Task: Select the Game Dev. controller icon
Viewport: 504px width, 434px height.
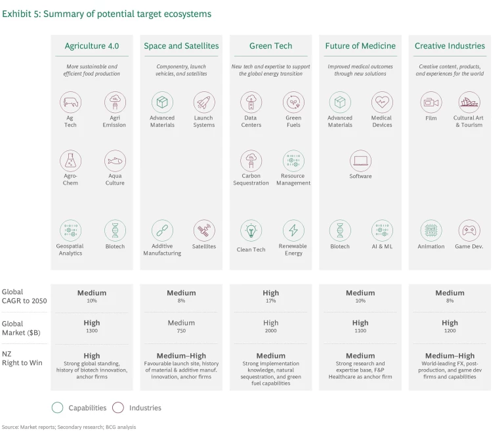Action: (x=469, y=230)
